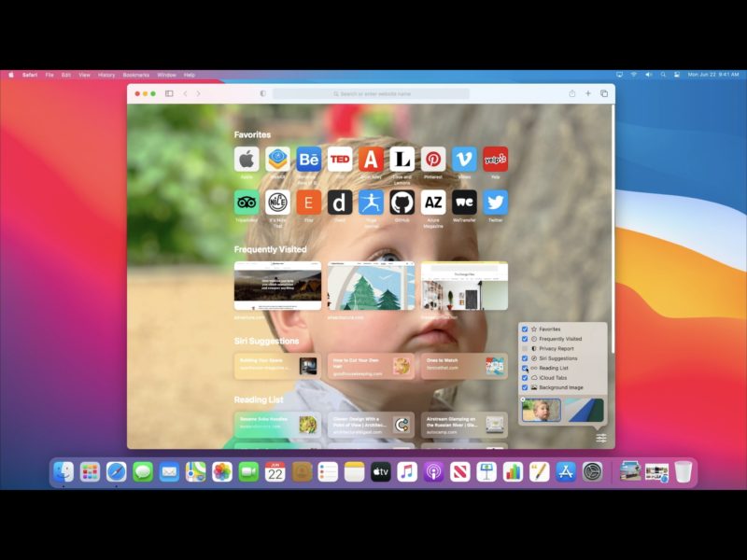Open the Azure Magazine AZ favorite icon
The height and width of the screenshot is (560, 747).
(433, 203)
